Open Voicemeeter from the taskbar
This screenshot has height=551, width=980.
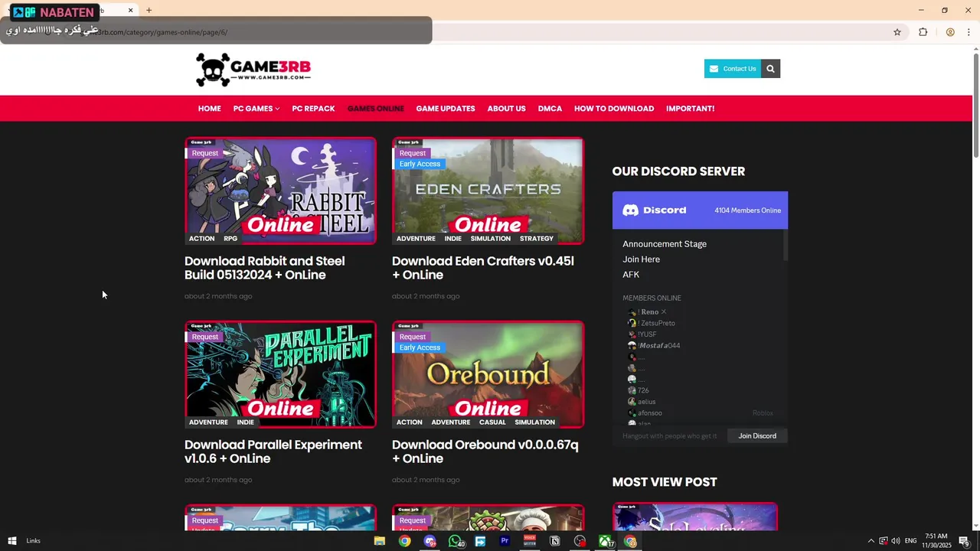point(530,541)
